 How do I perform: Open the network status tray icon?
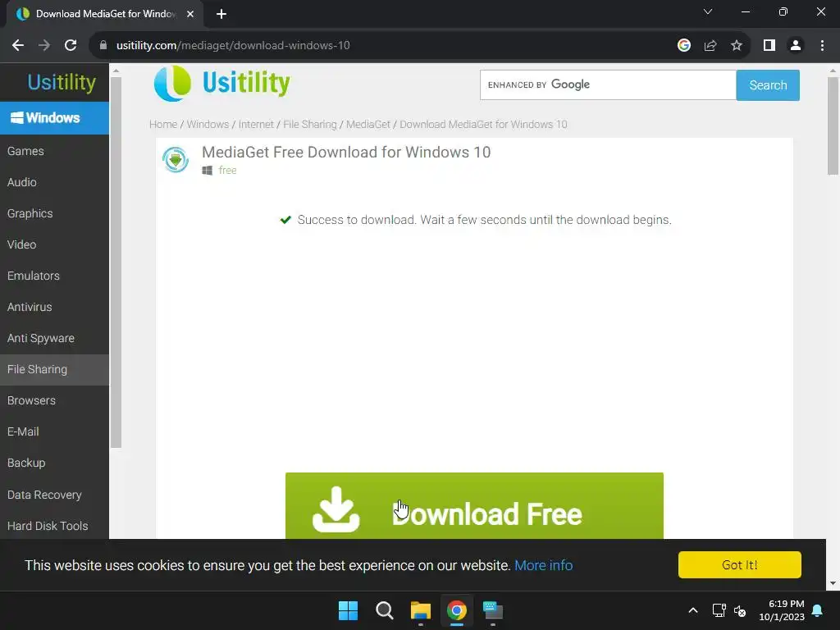(x=719, y=610)
